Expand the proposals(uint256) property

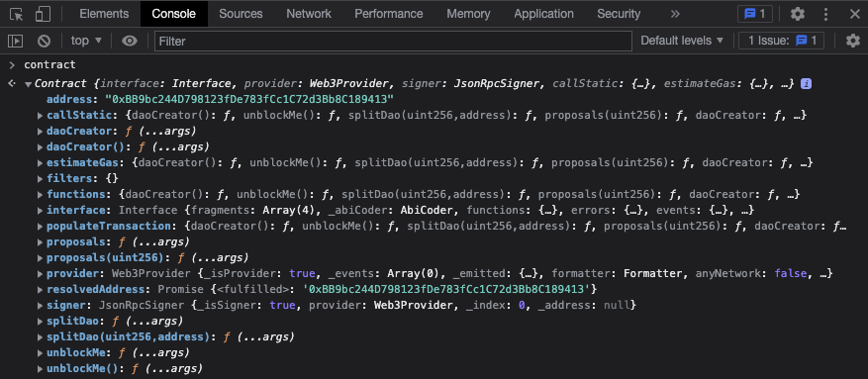(x=40, y=258)
